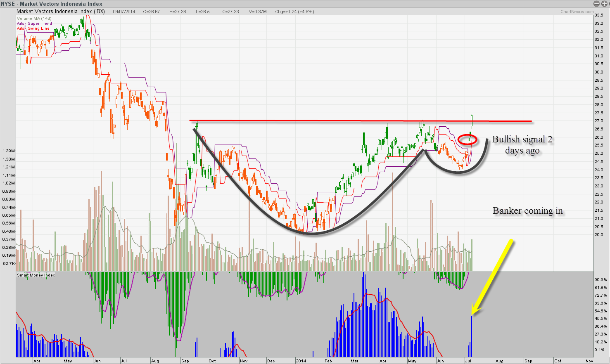This screenshot has width=610, height=364.
Task: Click the 9.1% Smart Money axis label
Action: point(600,350)
